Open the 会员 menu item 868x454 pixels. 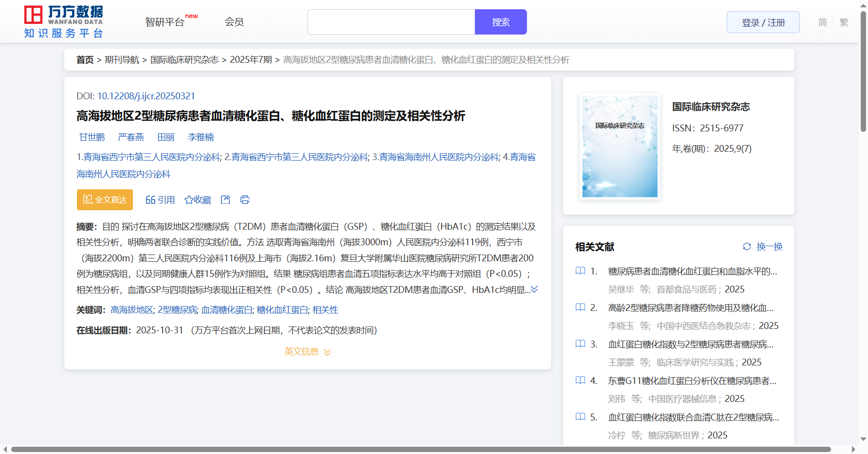point(234,22)
